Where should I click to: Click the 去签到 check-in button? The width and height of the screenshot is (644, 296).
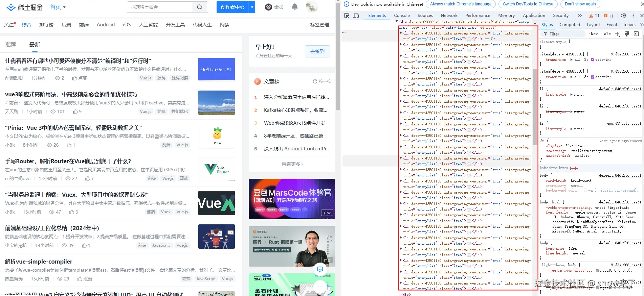[x=317, y=51]
